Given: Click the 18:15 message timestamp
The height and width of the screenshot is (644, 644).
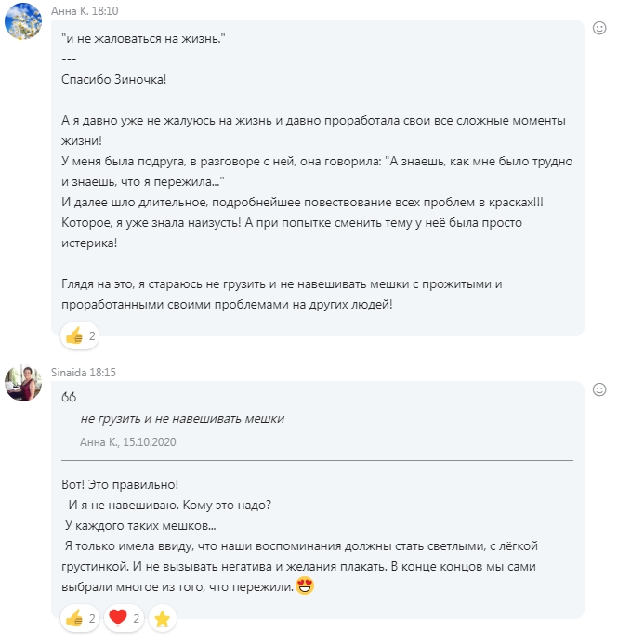Looking at the screenshot, I should pos(106,371).
